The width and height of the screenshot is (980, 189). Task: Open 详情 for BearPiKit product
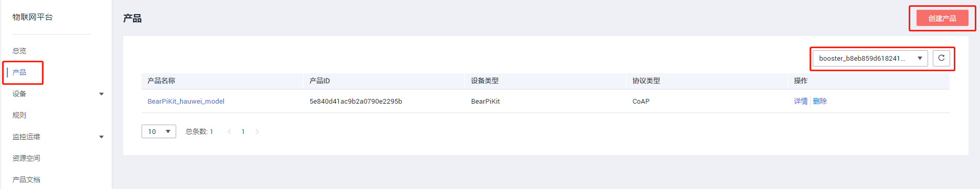(800, 101)
